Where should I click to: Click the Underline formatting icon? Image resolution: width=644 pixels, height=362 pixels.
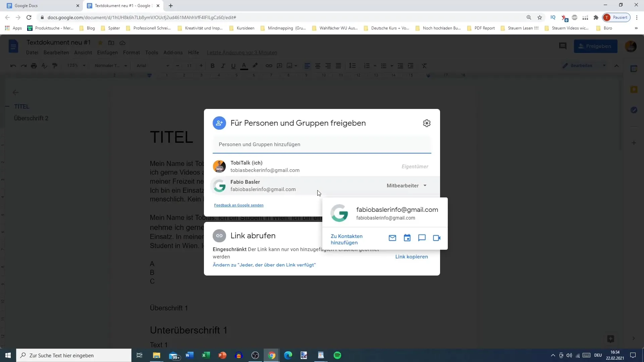click(x=233, y=66)
